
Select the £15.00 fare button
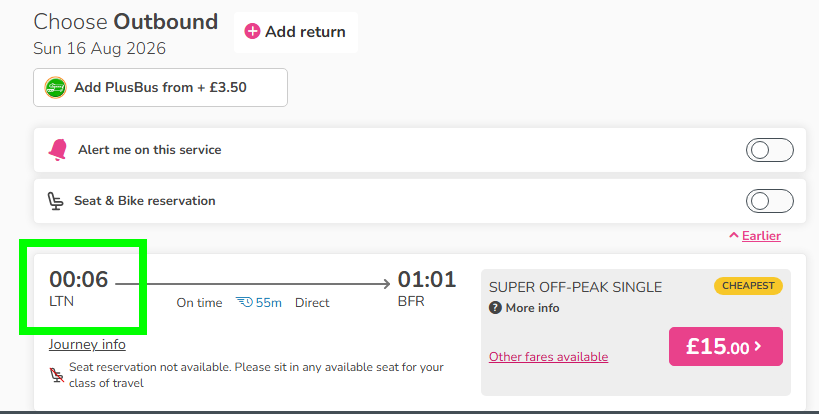pos(726,346)
